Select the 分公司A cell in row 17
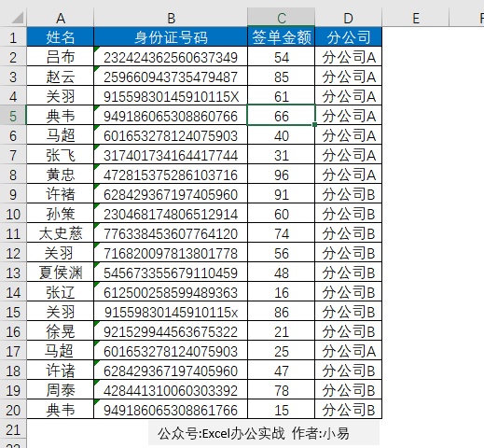 [x=349, y=351]
